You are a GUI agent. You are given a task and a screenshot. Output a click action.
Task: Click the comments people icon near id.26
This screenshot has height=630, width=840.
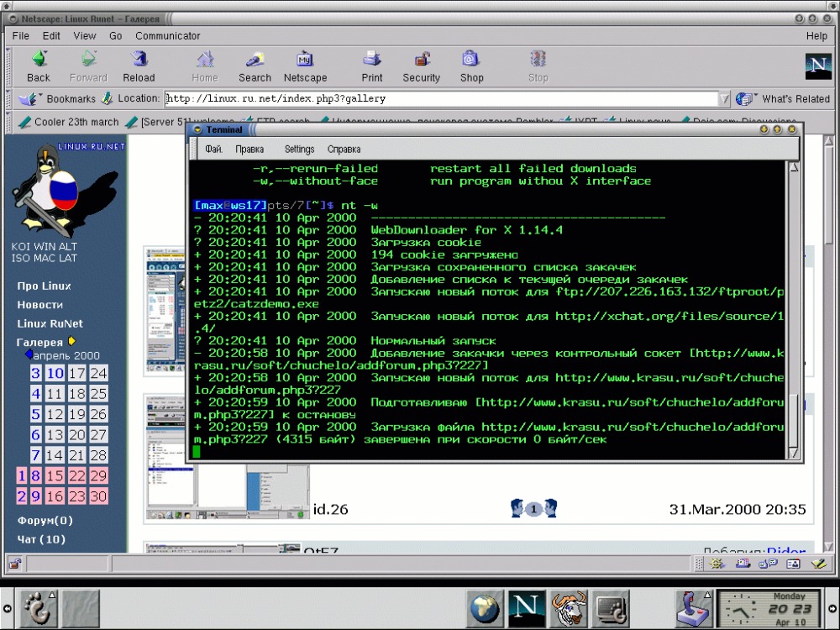533,508
